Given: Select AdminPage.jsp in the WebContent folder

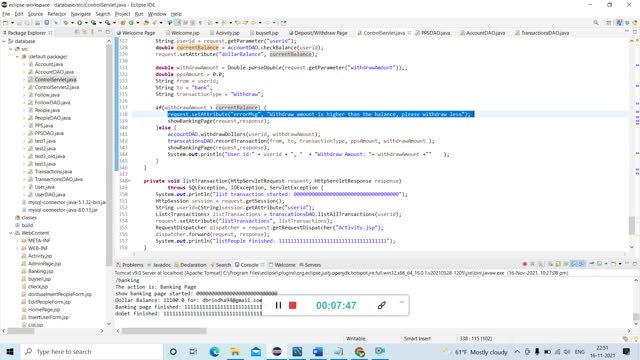Looking at the screenshot, I should (x=41, y=264).
